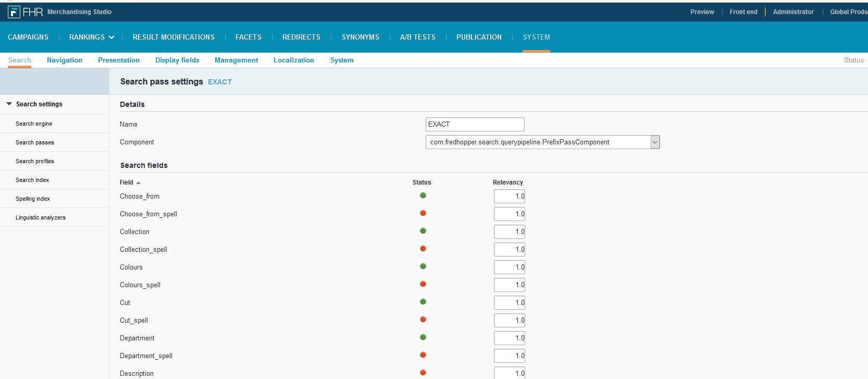Toggle the Department field status indicator
Image resolution: width=868 pixels, height=379 pixels.
(423, 337)
